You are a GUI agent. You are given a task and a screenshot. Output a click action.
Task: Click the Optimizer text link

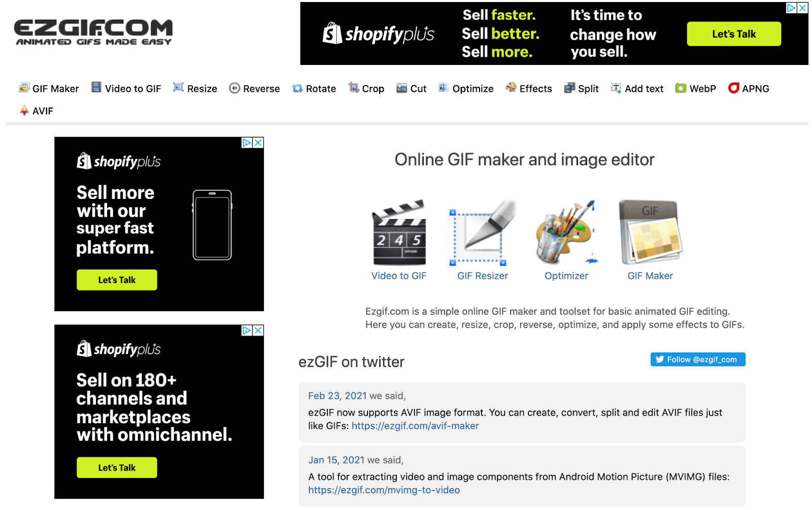click(x=566, y=276)
